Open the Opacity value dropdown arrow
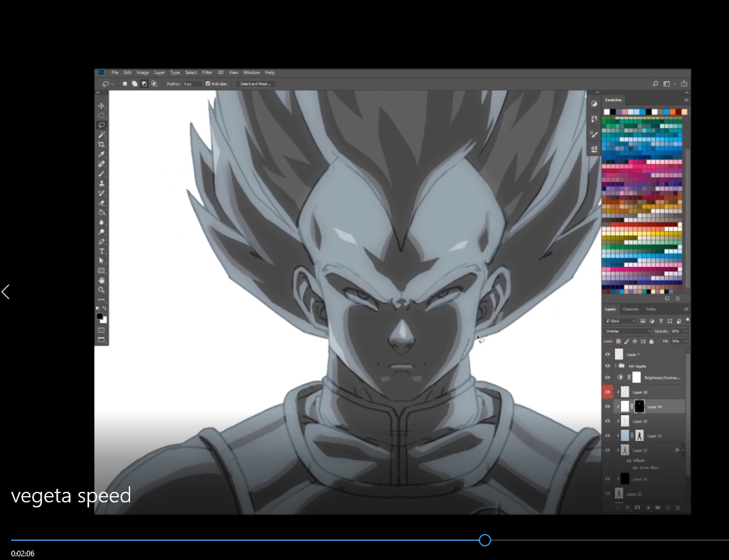Image resolution: width=729 pixels, height=560 pixels. pyautogui.click(x=686, y=331)
